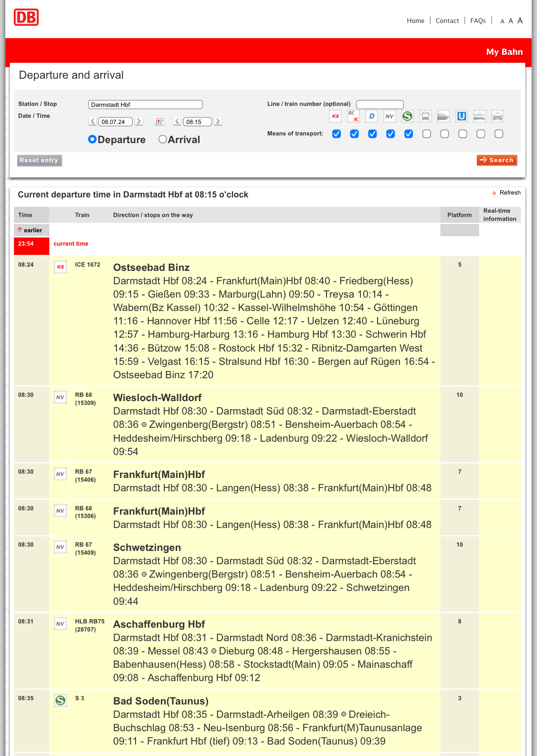Screen dimensions: 537x756
Task: Open My Bahn section
Action: [x=504, y=52]
